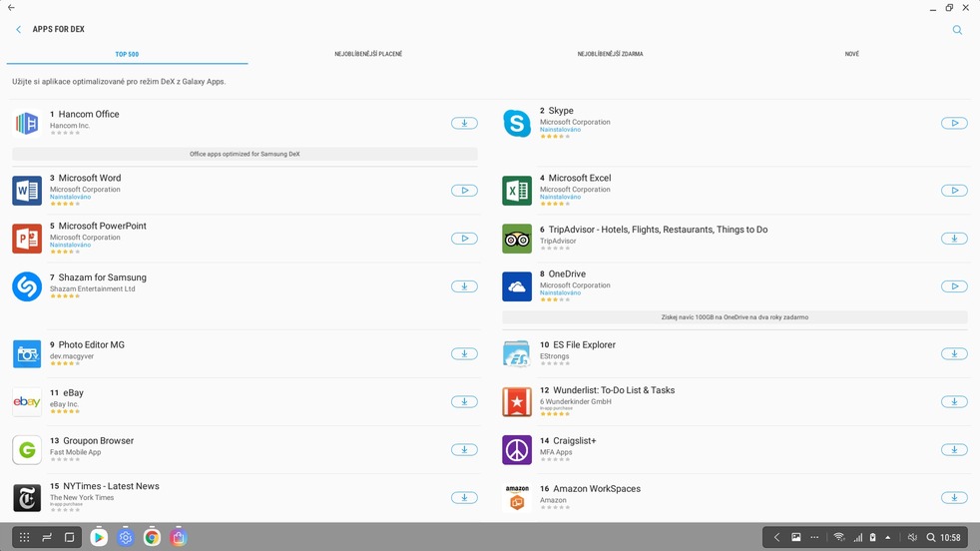Expand the tray's left chevron
Image resolution: width=980 pixels, height=551 pixels.
[776, 537]
